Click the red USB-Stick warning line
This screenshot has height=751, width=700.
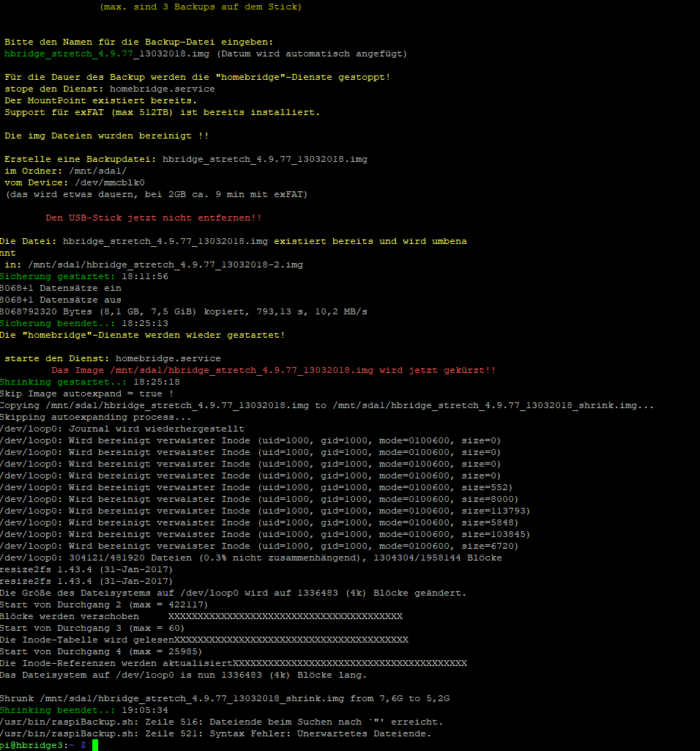153,218
